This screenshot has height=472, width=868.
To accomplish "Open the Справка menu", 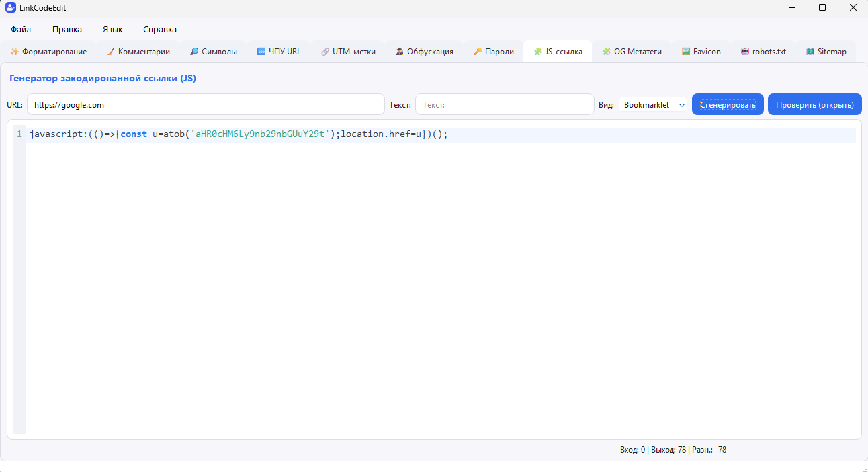I will [x=160, y=30].
